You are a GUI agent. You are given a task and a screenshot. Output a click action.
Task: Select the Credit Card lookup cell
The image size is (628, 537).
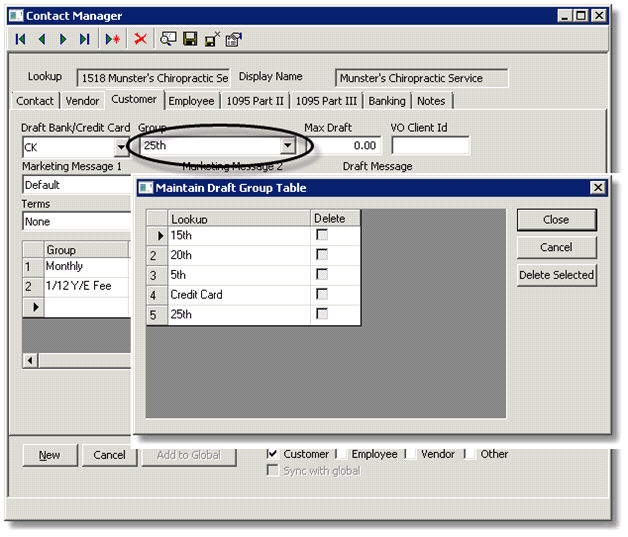coord(239,294)
